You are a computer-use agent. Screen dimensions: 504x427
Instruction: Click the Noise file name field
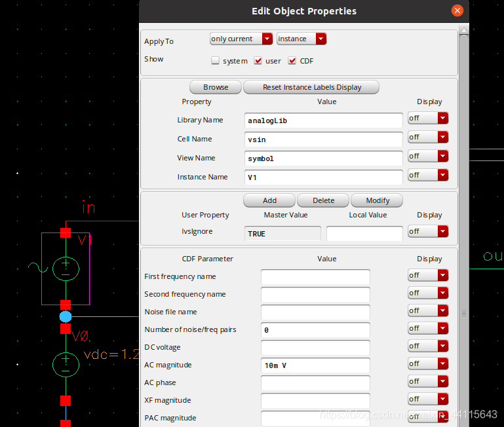(315, 312)
